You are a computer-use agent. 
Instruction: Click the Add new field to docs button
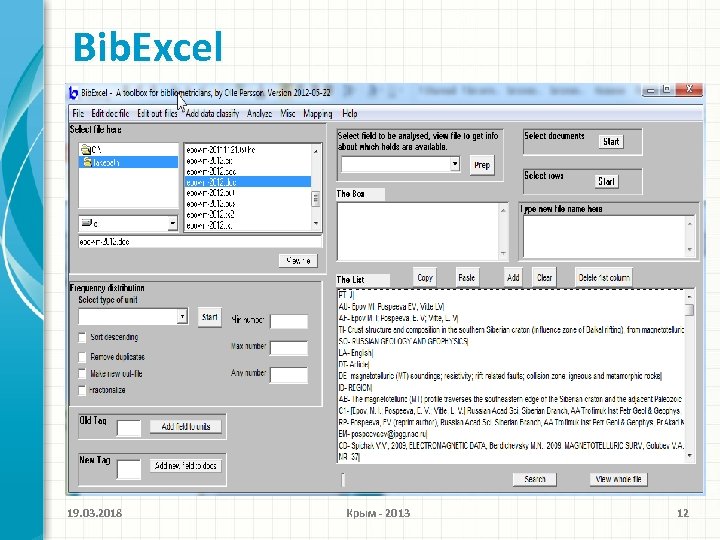click(x=186, y=466)
